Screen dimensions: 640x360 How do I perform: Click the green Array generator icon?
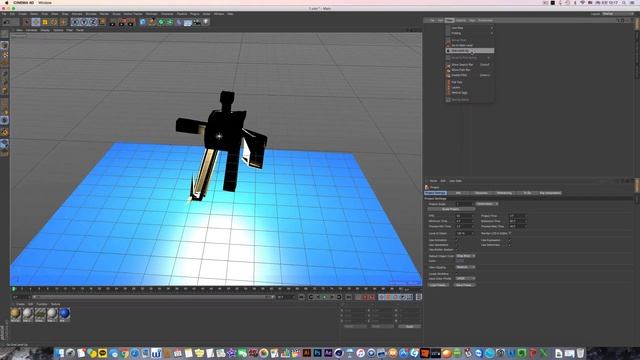click(x=170, y=22)
